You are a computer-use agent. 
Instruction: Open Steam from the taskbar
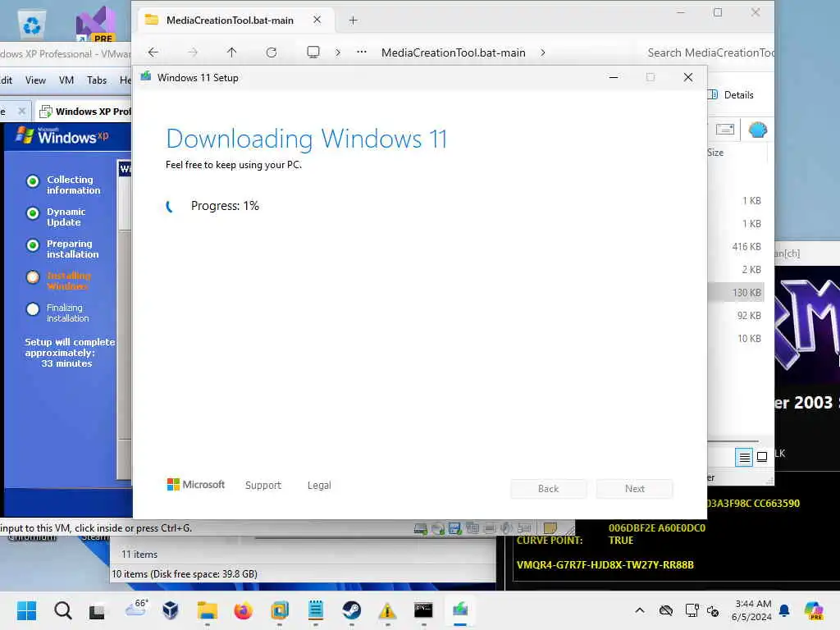tap(351, 610)
